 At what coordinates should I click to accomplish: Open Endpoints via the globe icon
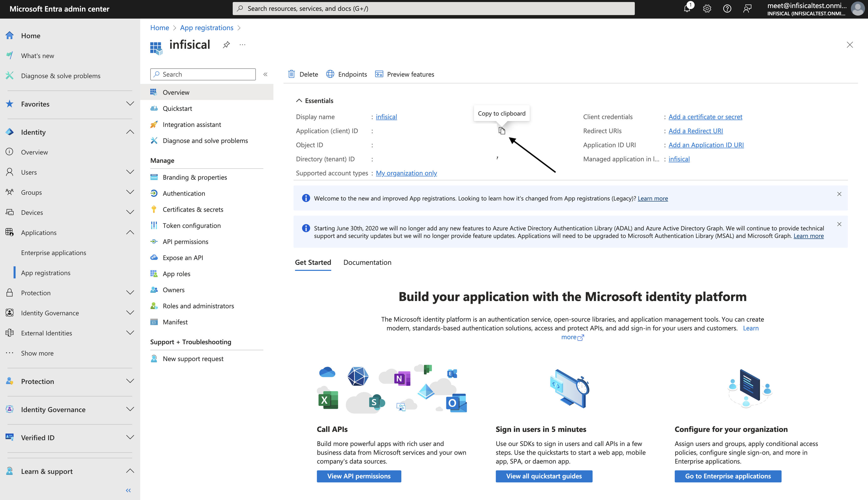[330, 74]
